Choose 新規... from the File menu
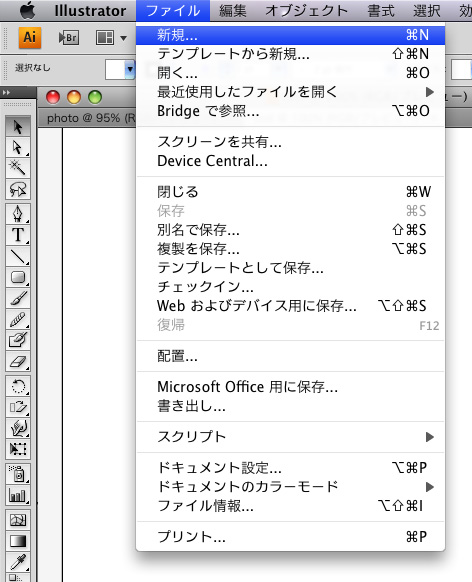Screen dimensions: 472x582 (291, 35)
